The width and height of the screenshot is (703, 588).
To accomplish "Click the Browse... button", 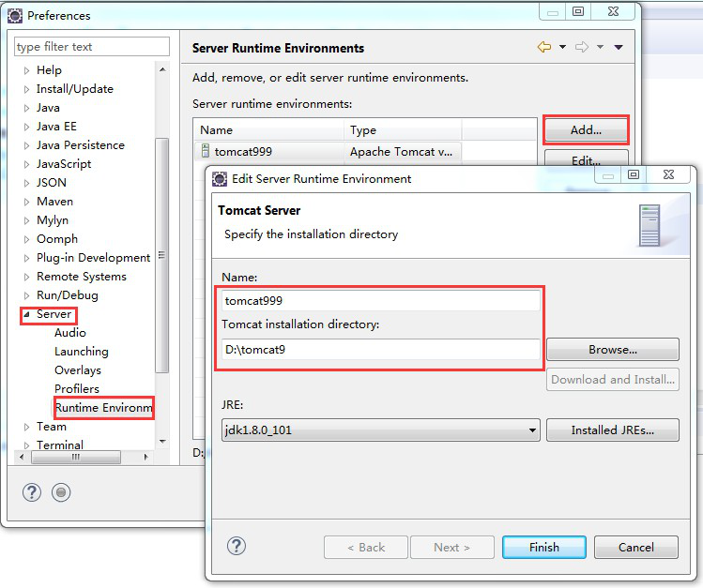I will 612,350.
